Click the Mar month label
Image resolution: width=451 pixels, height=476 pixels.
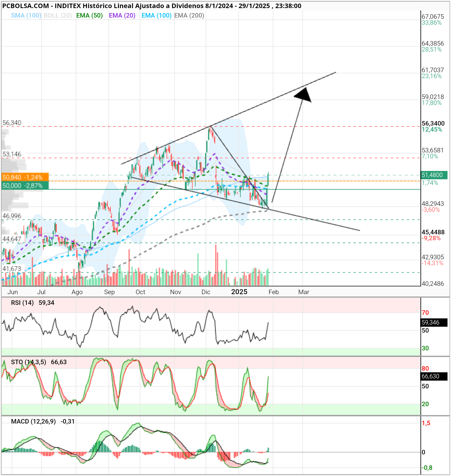pos(304,292)
